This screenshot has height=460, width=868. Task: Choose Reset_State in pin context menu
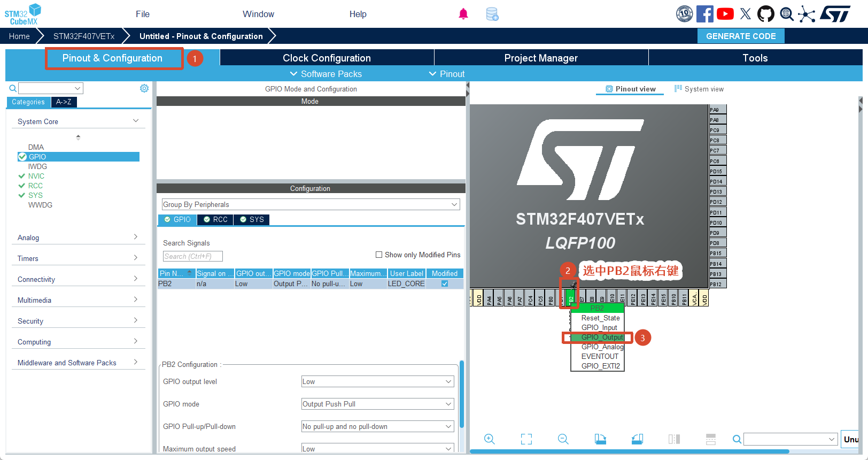tap(598, 318)
